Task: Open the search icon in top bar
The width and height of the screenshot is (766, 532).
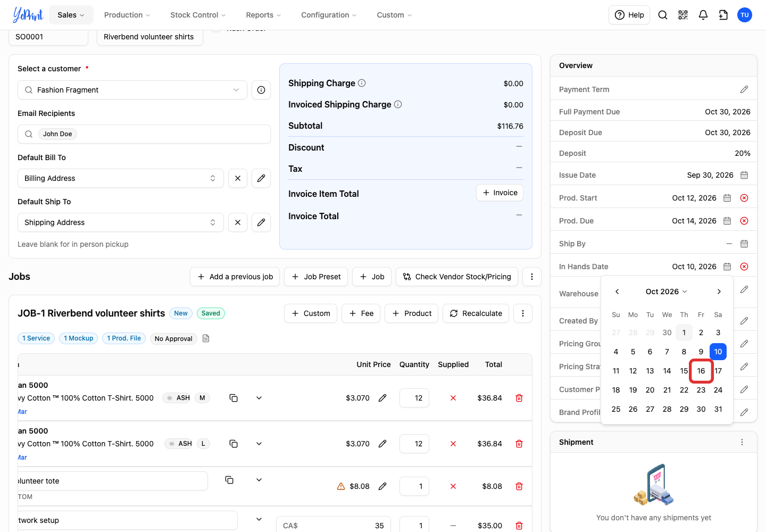Action: 663,15
